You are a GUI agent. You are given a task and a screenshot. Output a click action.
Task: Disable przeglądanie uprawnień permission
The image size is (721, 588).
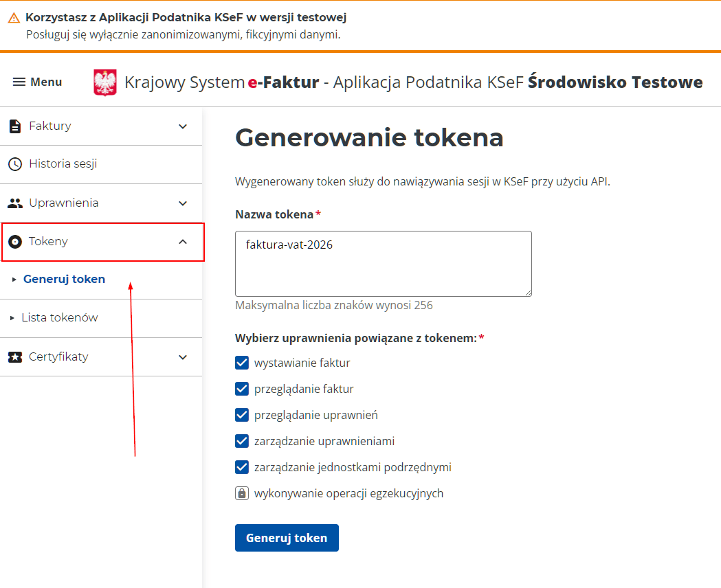coord(242,414)
